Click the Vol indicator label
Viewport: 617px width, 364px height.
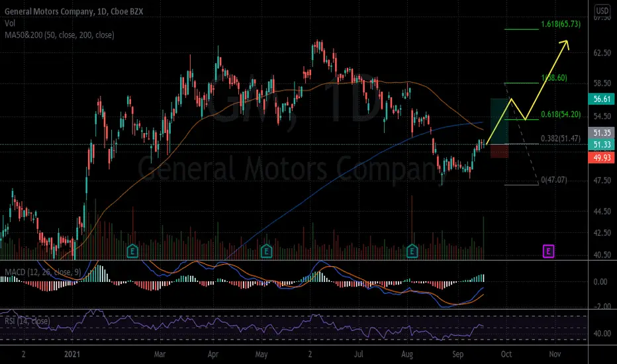click(10, 24)
